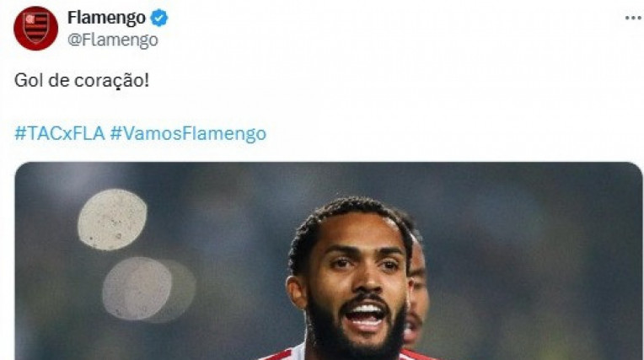Viewport: 644px width, 360px height.
Task: Open the three-dot more options menu
Action: click(634, 18)
